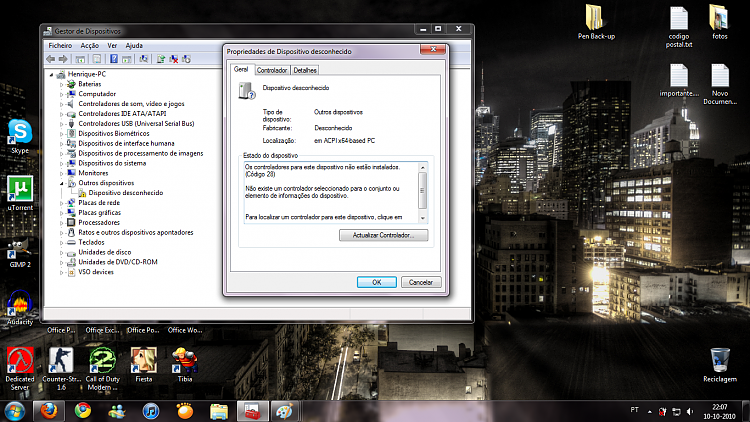
Task: Click the Windows Start orb
Action: coord(15,411)
